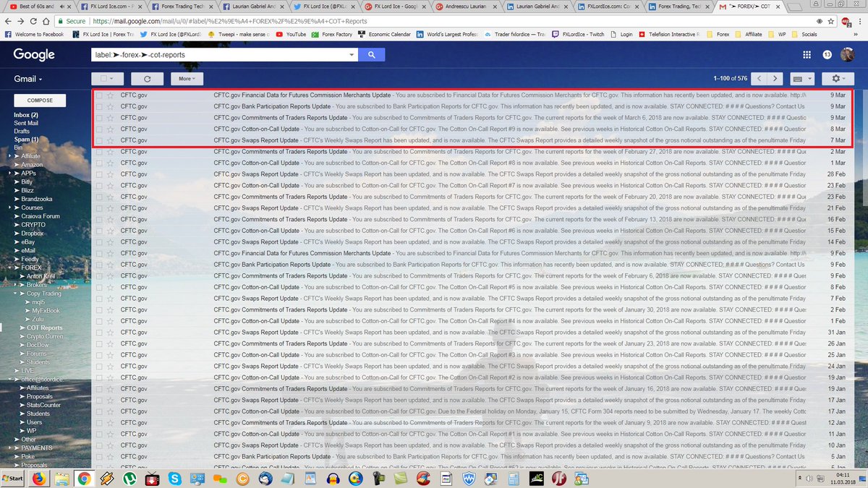Click the Google logo
This screenshot has width=868, height=488.
(x=34, y=55)
